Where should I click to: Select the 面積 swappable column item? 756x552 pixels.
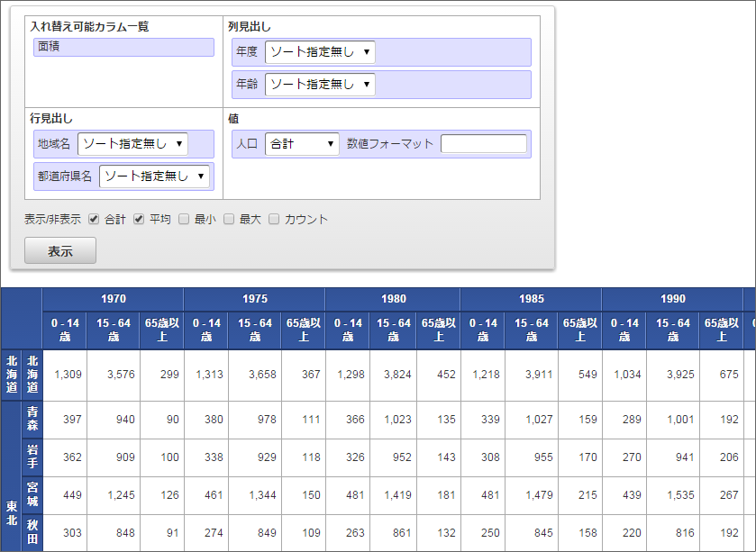click(124, 47)
